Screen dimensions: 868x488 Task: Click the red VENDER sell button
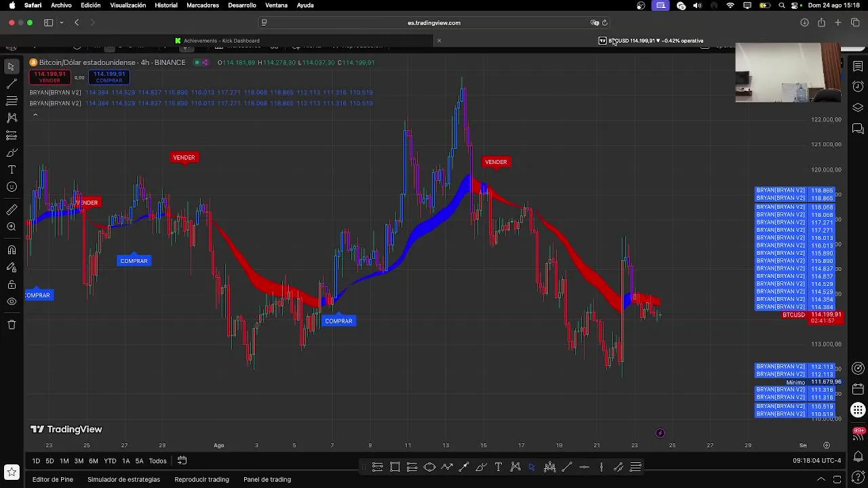tap(50, 77)
